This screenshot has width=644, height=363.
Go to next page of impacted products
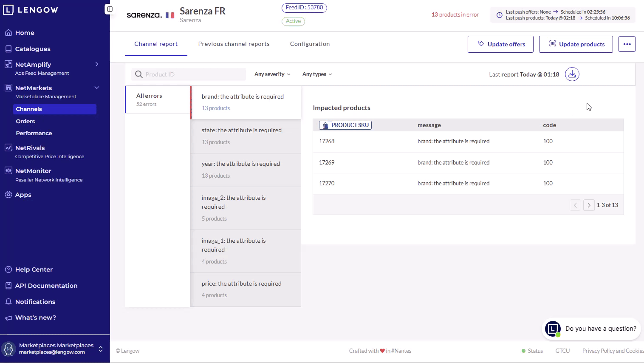(x=588, y=205)
